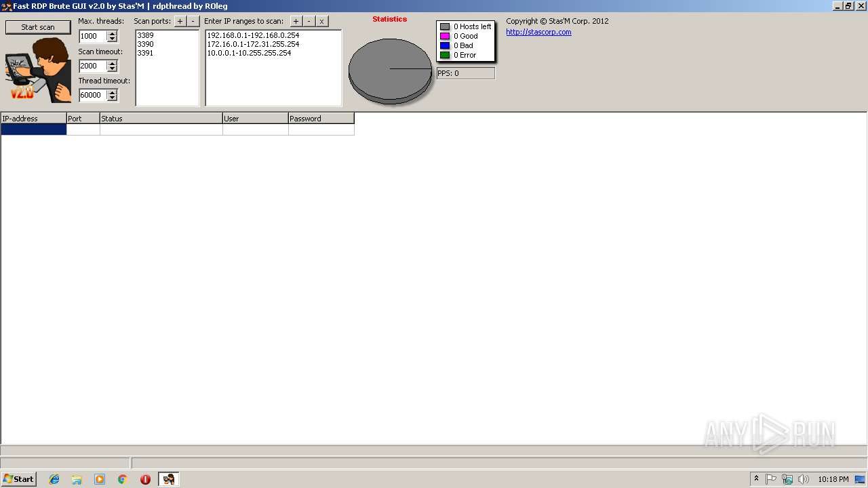
Task: Click the application icon in title bar
Action: point(6,6)
